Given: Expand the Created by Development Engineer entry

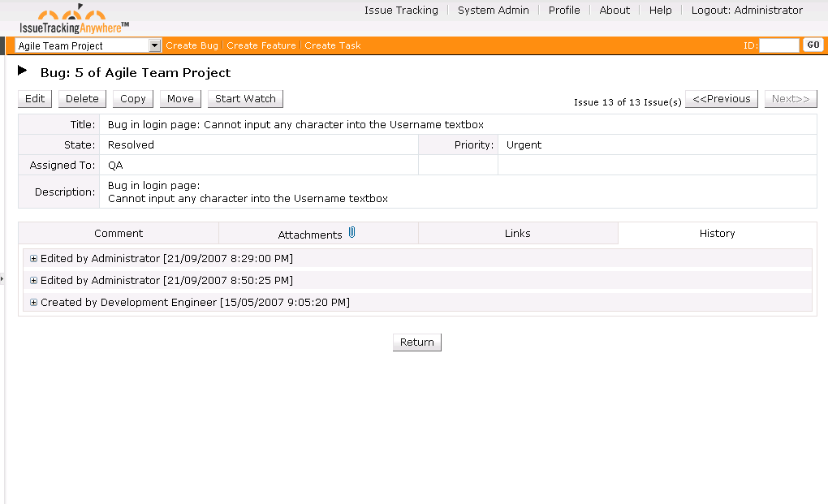Looking at the screenshot, I should (x=33, y=302).
